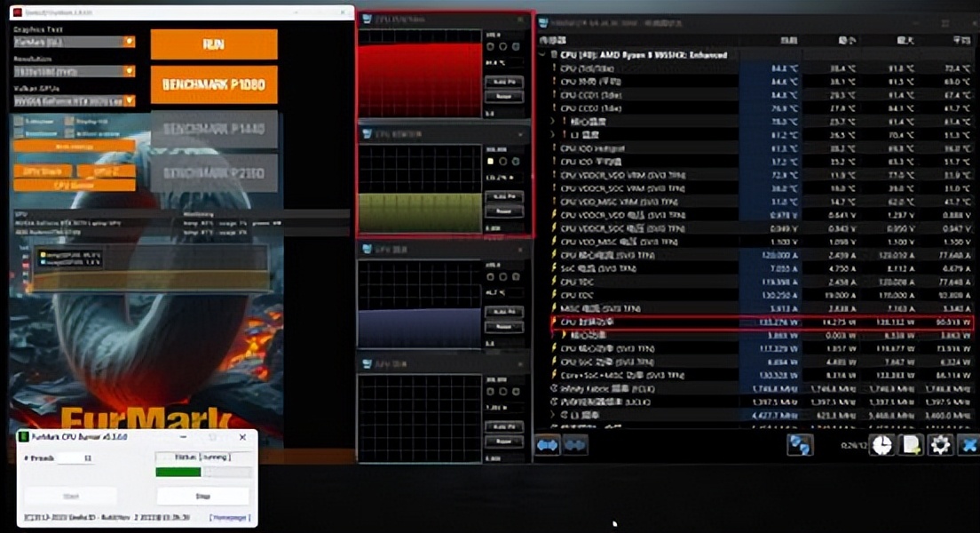Image resolution: width=980 pixels, height=533 pixels.
Task: Click Auto Fit in the bottom empty graph window
Action: click(x=503, y=426)
